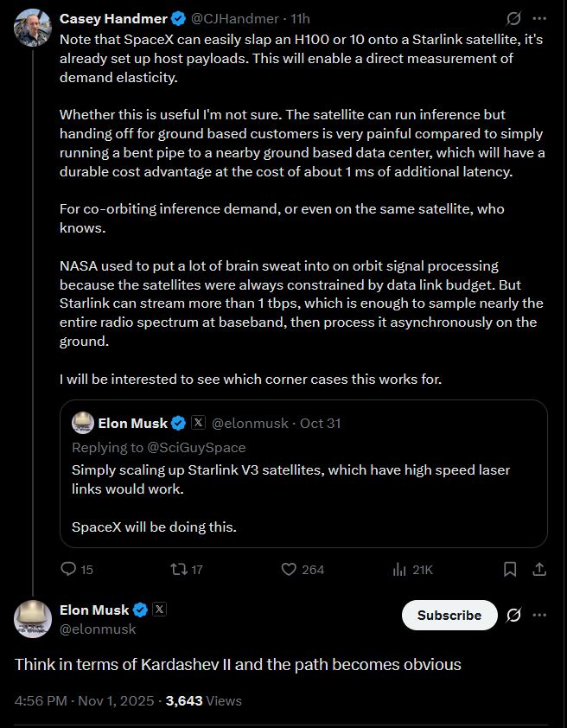View analytics for Casey Handmer's post

coord(400,569)
